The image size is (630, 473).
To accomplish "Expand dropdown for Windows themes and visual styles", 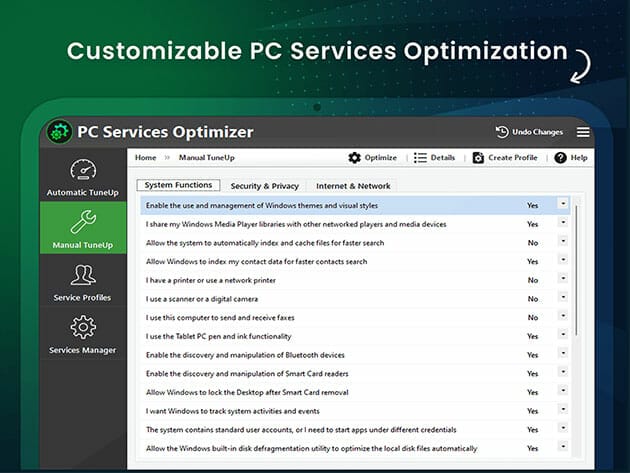I will (563, 204).
